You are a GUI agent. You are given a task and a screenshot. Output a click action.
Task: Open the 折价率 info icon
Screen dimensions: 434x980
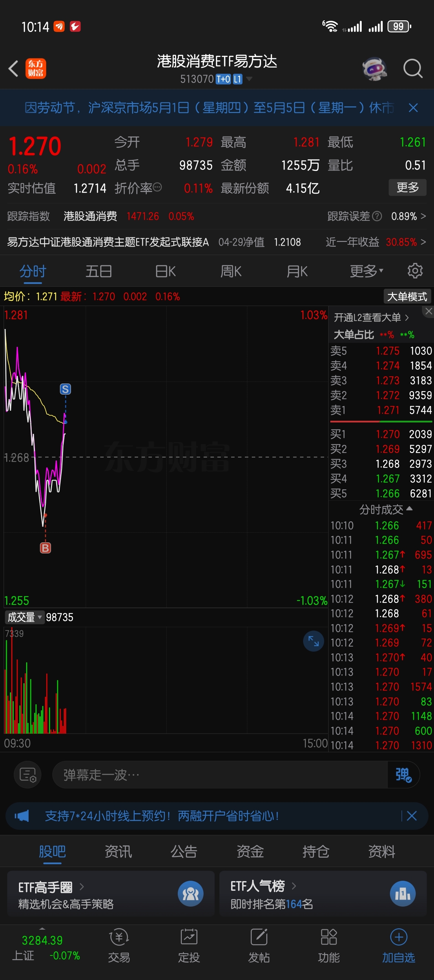(157, 187)
